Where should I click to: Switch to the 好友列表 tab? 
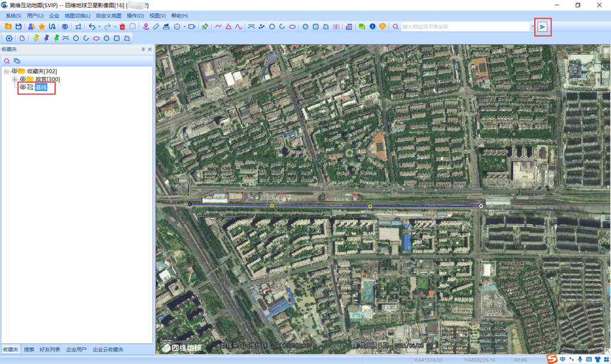(x=50, y=350)
